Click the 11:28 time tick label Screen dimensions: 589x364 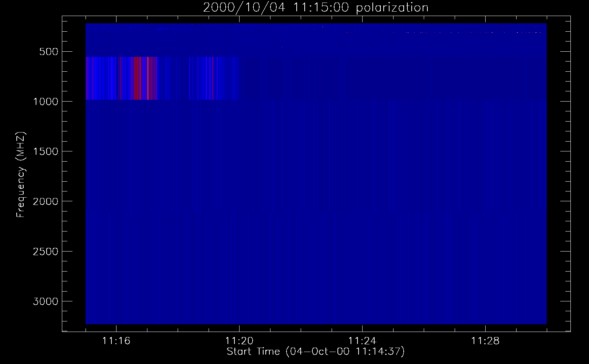[x=485, y=341]
